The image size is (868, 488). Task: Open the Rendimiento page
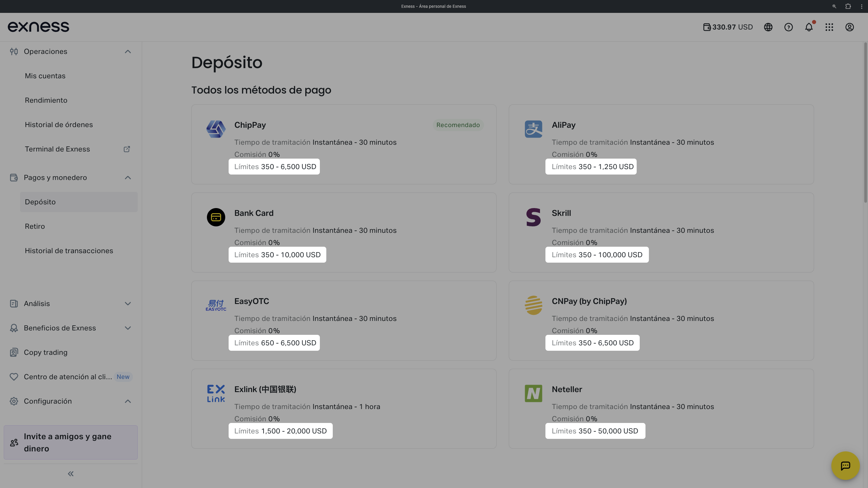(x=46, y=100)
